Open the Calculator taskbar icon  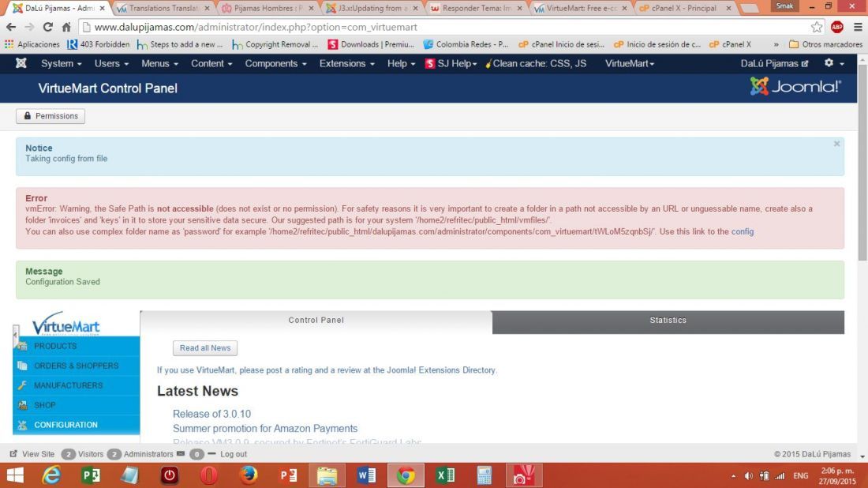(485, 475)
